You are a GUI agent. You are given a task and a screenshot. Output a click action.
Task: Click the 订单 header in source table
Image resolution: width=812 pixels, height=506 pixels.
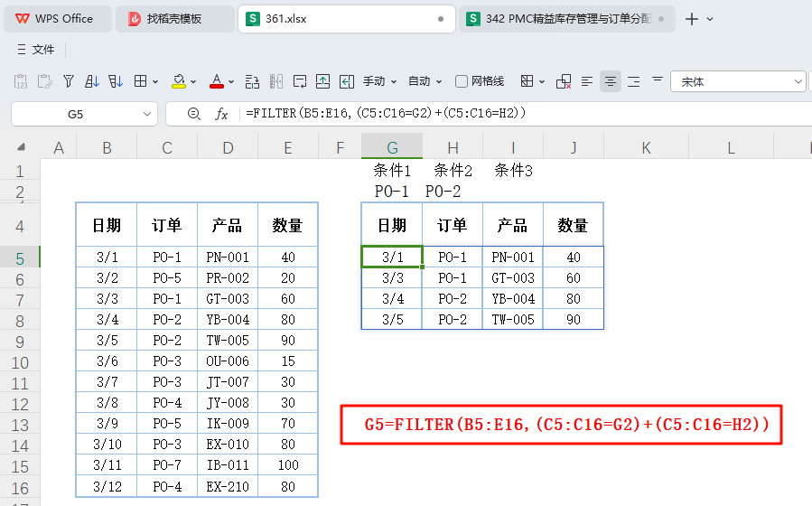pyautogui.click(x=167, y=225)
